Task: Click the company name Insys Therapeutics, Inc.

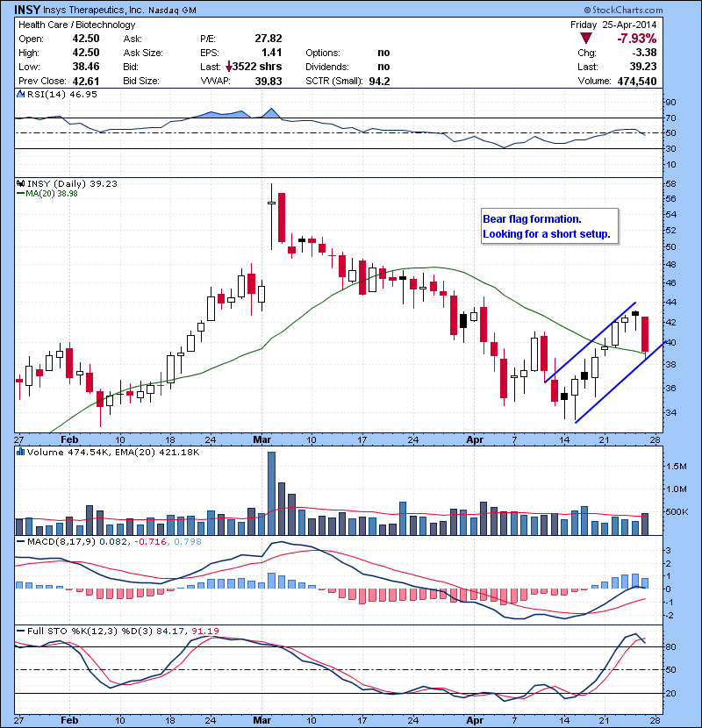Action: coord(93,10)
